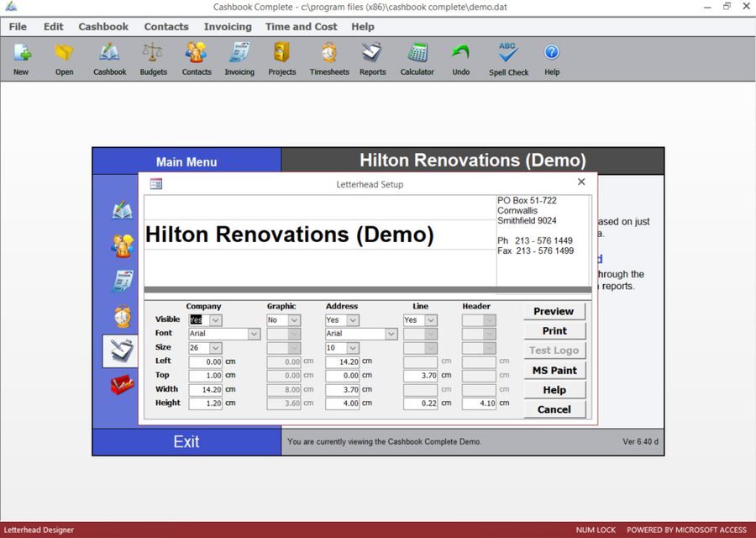
Task: Click the Letterhead Setup form icon
Action: [x=156, y=184]
